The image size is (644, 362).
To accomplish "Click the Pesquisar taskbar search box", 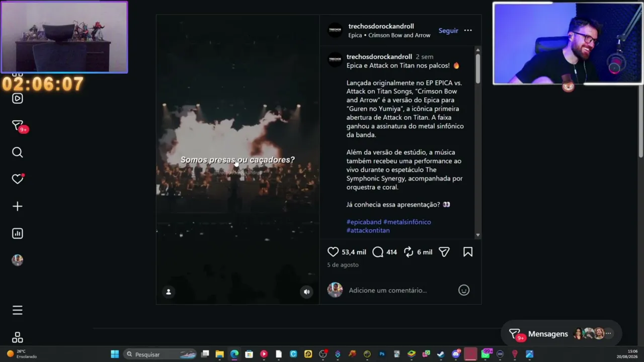I will tap(160, 354).
